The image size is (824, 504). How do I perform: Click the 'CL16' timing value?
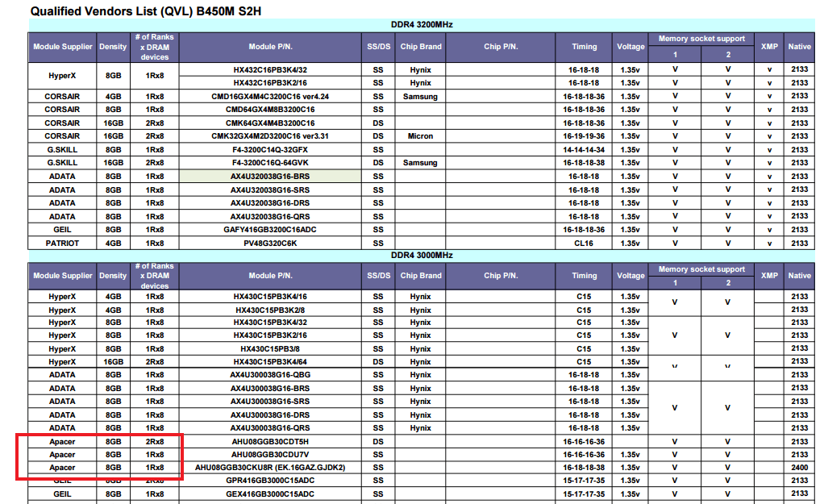(583, 244)
